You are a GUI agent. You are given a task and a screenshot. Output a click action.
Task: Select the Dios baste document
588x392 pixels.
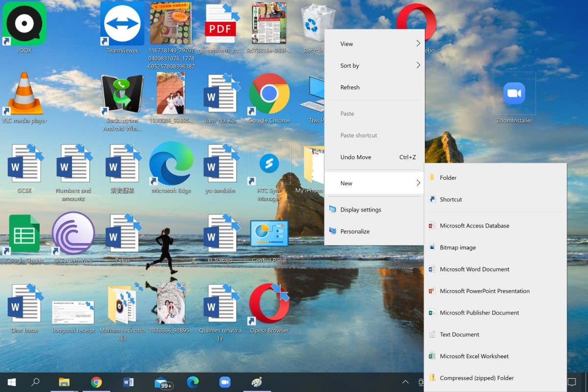pos(24,308)
